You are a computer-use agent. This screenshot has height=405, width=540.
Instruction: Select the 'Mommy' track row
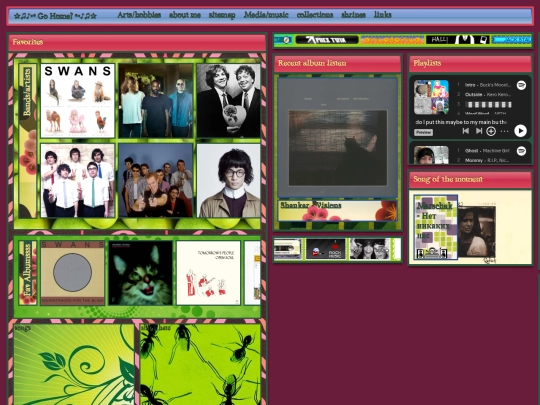[x=484, y=160]
